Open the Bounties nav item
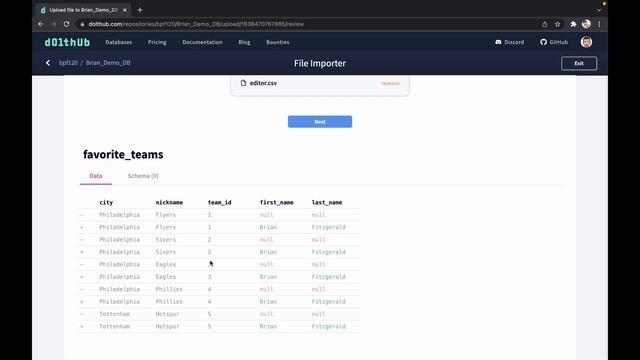The width and height of the screenshot is (640, 360). [278, 42]
